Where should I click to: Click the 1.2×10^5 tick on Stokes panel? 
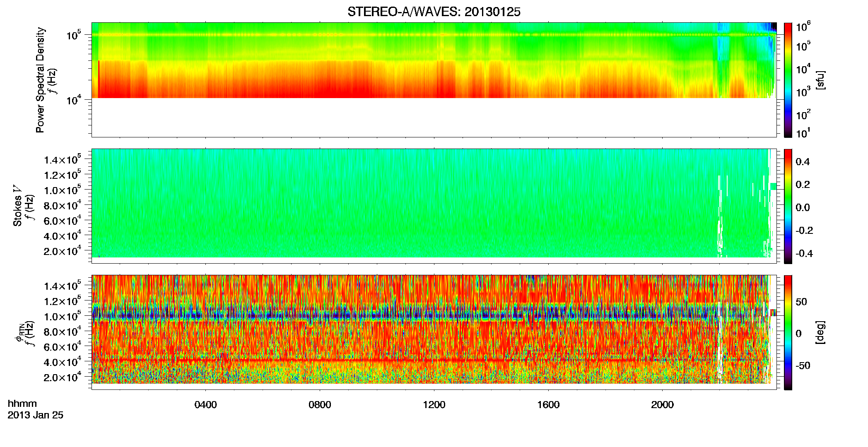(63, 174)
